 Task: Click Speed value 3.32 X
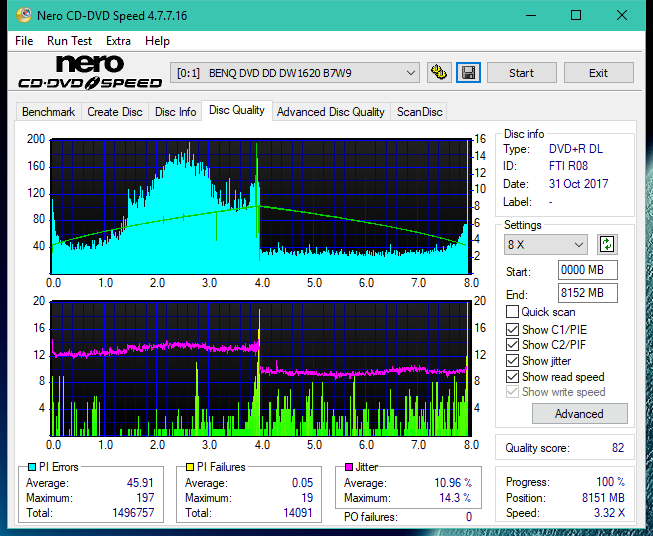609,513
